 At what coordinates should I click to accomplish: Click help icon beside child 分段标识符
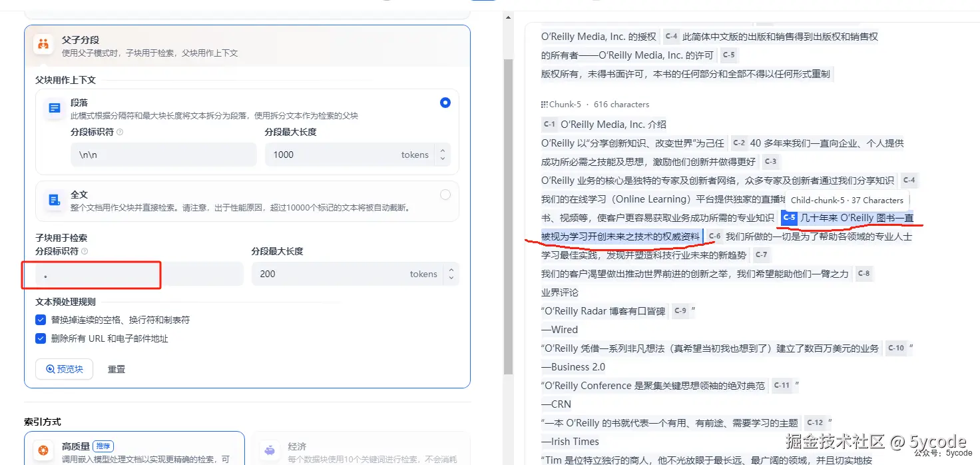coord(85,251)
